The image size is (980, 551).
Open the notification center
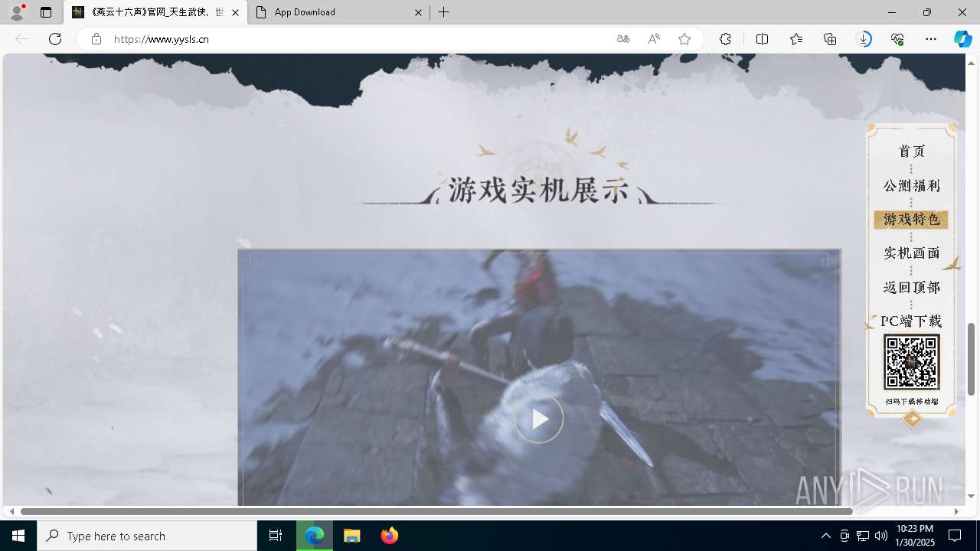click(955, 536)
